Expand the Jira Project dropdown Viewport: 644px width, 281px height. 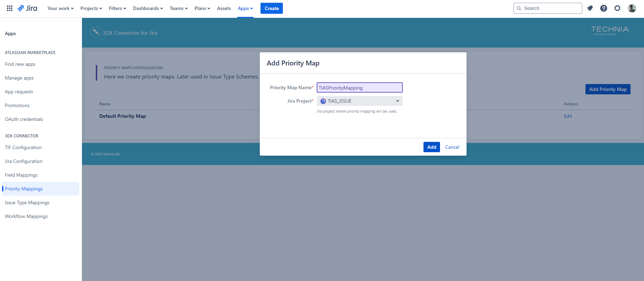[x=359, y=101]
